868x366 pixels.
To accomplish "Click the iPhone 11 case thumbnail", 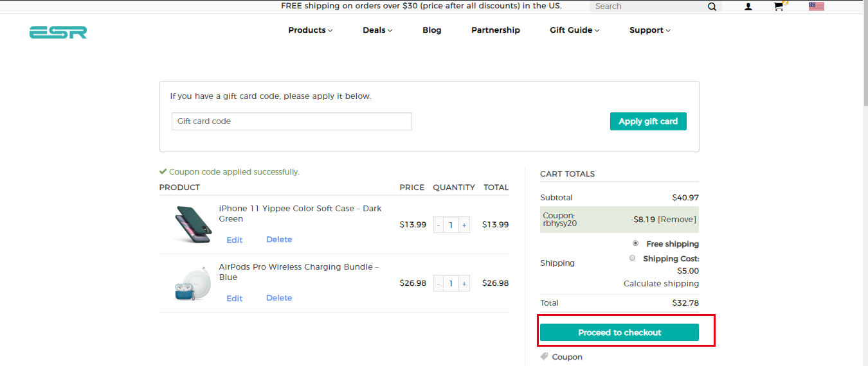I will (x=193, y=224).
